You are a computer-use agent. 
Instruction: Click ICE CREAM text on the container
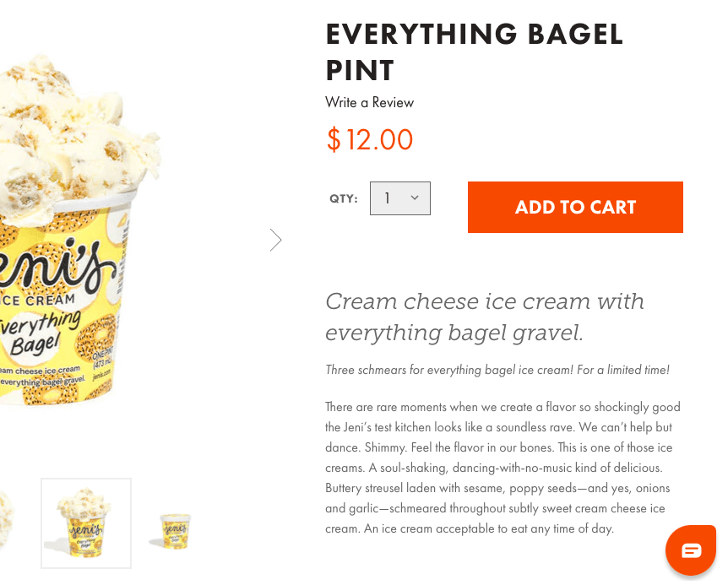pyautogui.click(x=38, y=301)
